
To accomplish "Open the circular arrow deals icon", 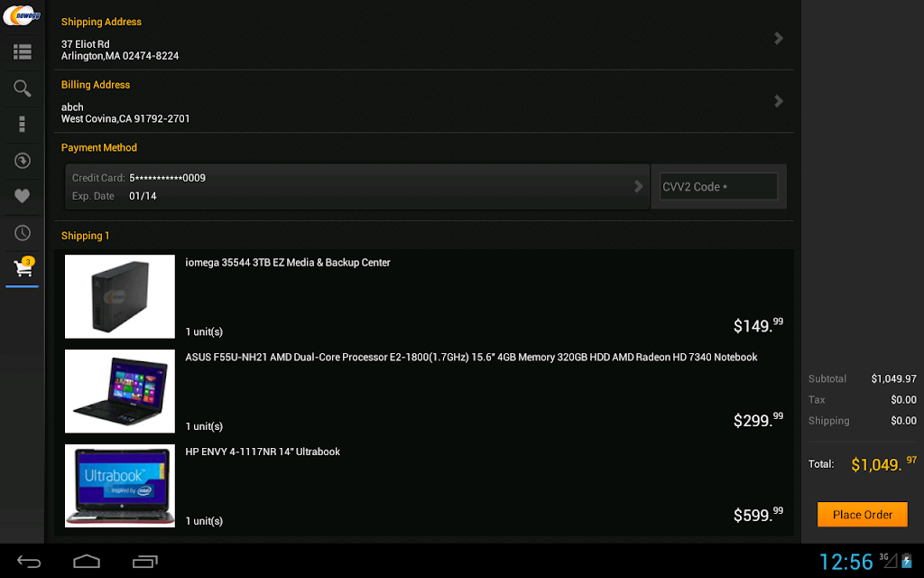I will (x=22, y=161).
